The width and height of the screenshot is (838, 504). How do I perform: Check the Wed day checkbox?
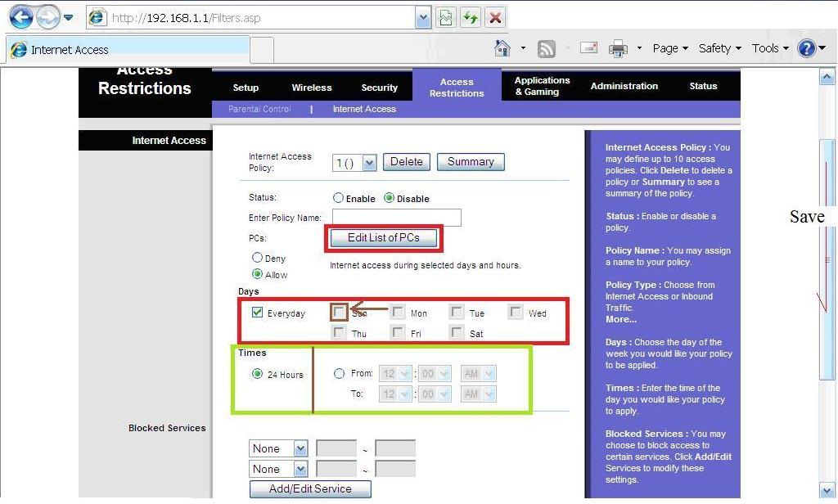[516, 312]
